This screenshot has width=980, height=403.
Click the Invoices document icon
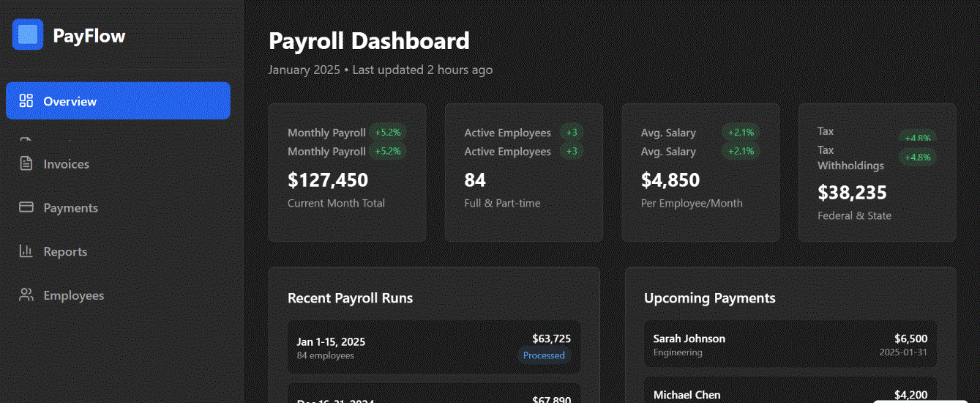[x=26, y=163]
